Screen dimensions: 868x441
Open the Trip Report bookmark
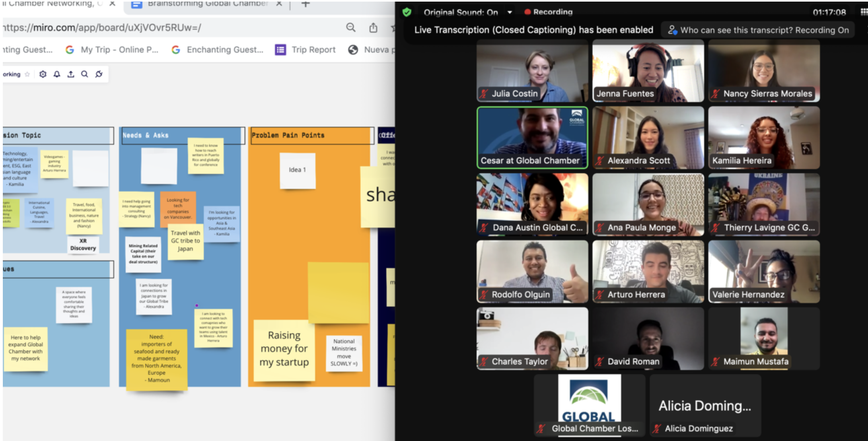click(305, 49)
